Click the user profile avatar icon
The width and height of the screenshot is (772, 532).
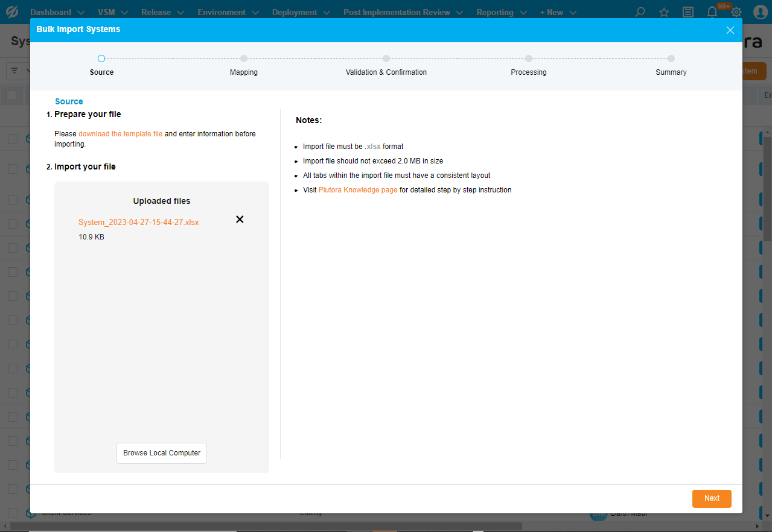[x=760, y=12]
